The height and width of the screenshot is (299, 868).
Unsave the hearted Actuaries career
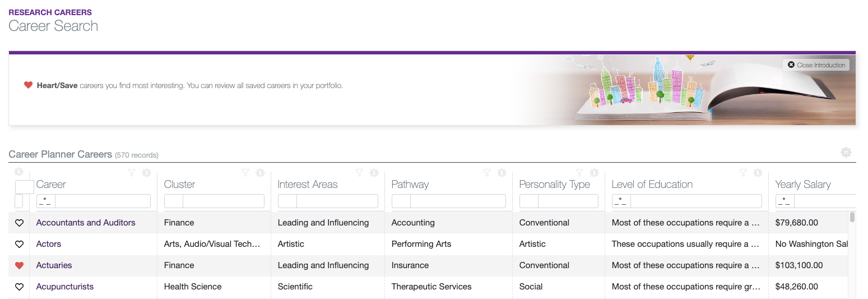coord(19,265)
